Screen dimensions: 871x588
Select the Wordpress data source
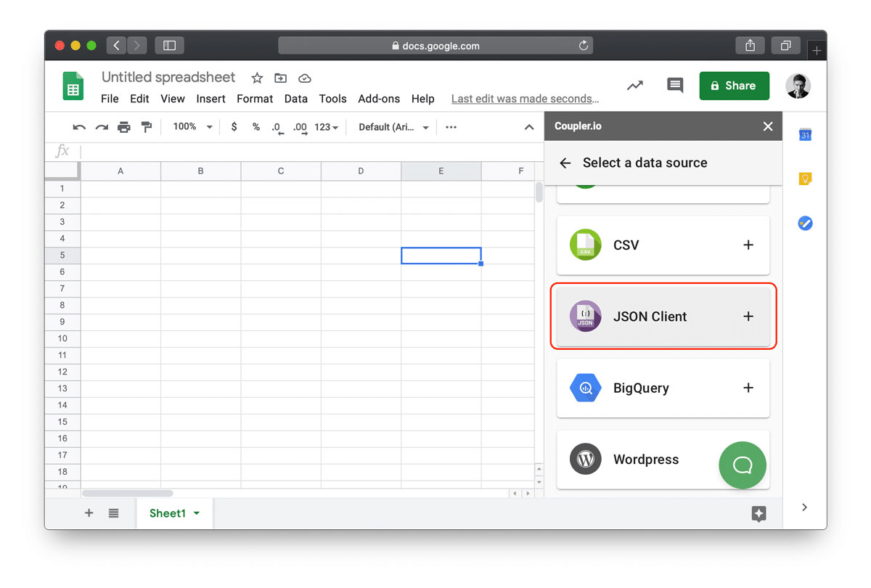663,460
